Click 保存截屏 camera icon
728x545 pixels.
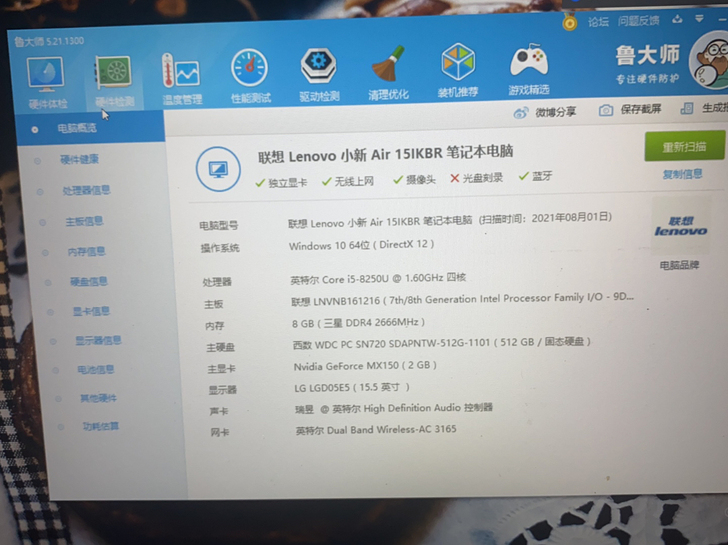click(605, 110)
